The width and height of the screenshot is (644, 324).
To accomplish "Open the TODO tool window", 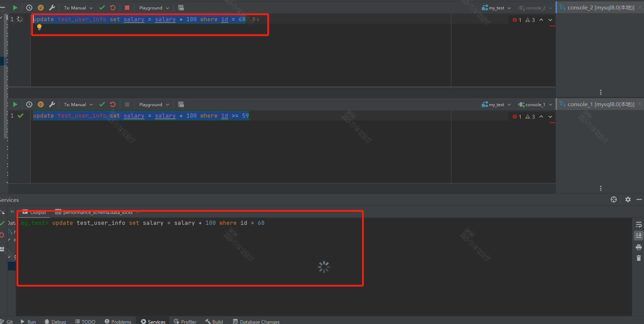I will [x=85, y=322].
